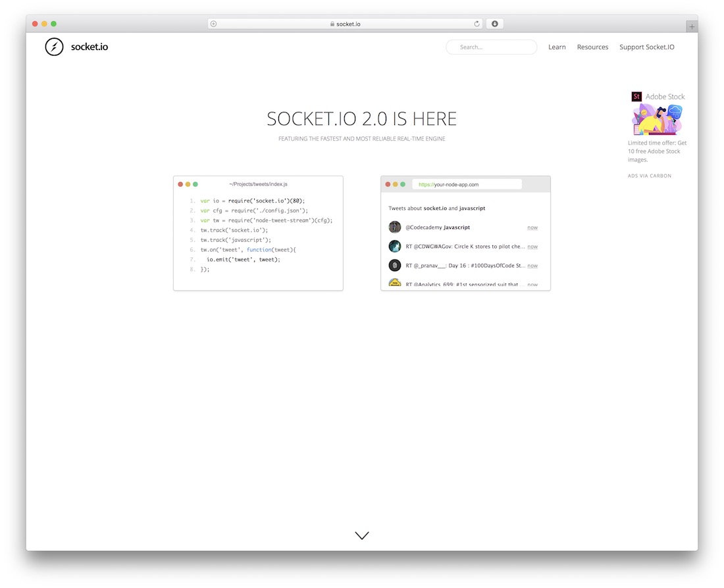Image resolution: width=724 pixels, height=588 pixels.
Task: Click the Safari reload page icon
Action: point(477,24)
